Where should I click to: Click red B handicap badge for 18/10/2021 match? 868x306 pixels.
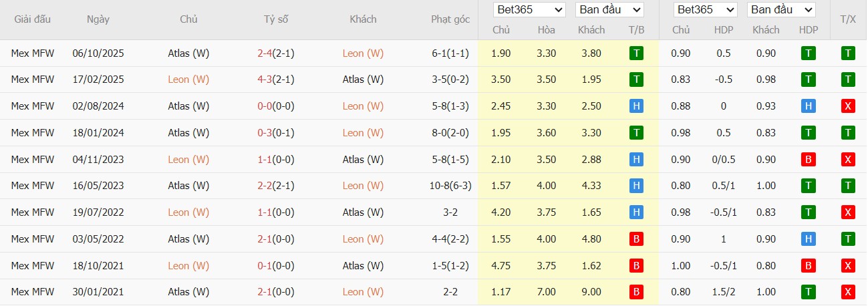pyautogui.click(x=809, y=266)
